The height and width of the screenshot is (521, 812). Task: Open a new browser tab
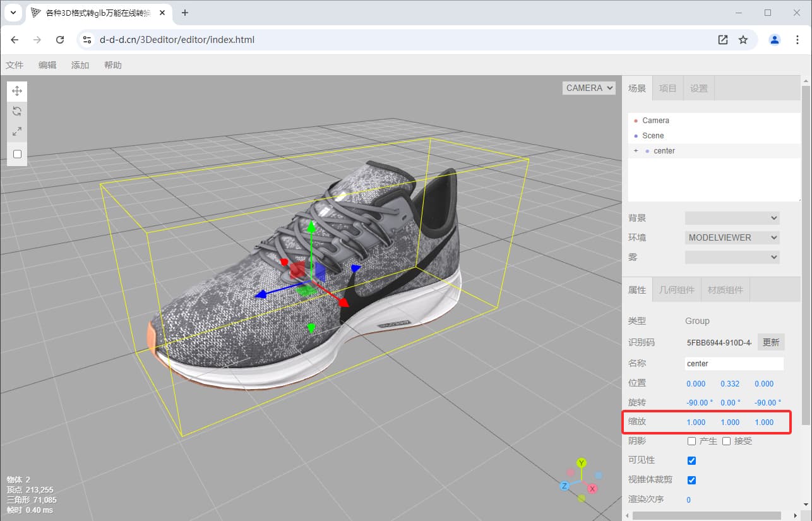click(x=185, y=13)
